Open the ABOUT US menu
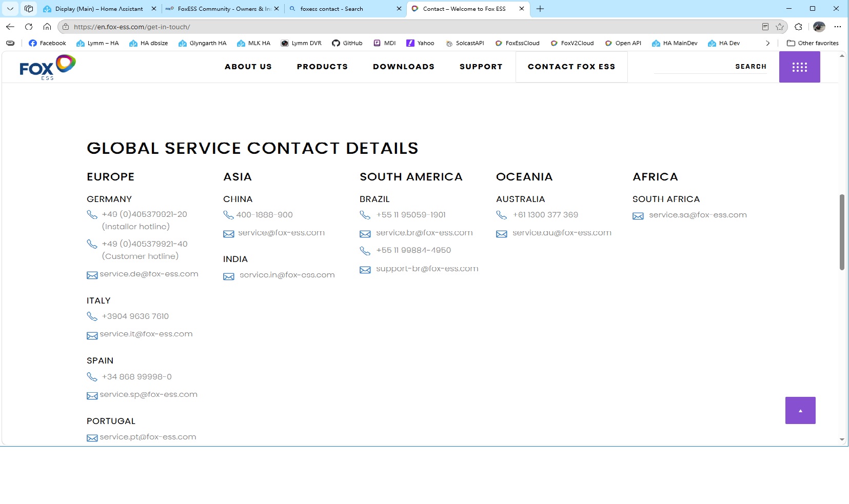849x504 pixels. (x=248, y=67)
